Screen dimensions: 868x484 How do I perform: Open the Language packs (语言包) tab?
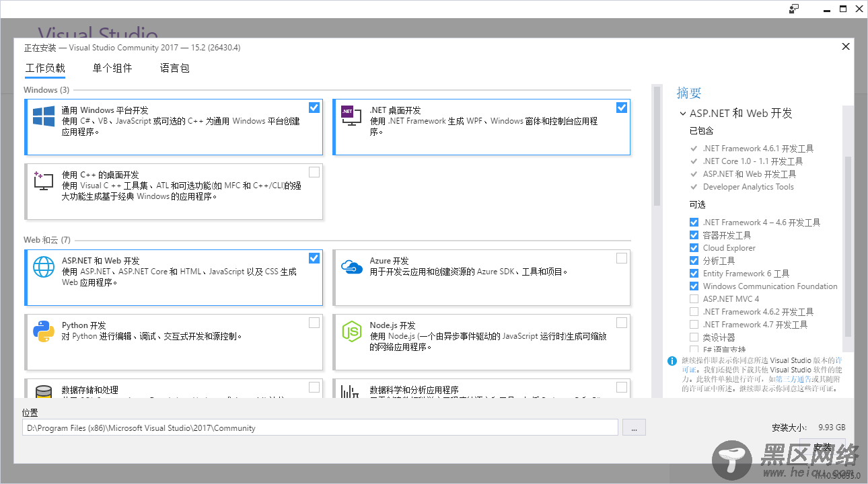175,68
